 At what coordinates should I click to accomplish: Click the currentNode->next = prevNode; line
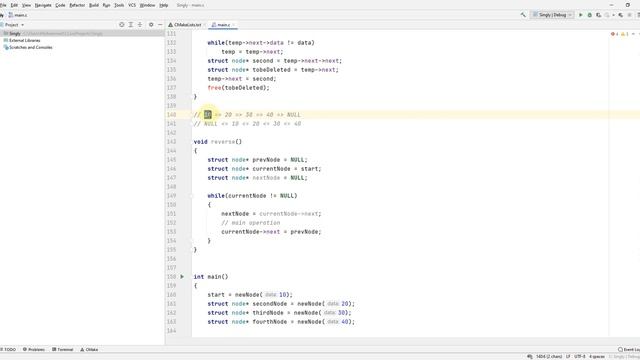click(x=271, y=232)
